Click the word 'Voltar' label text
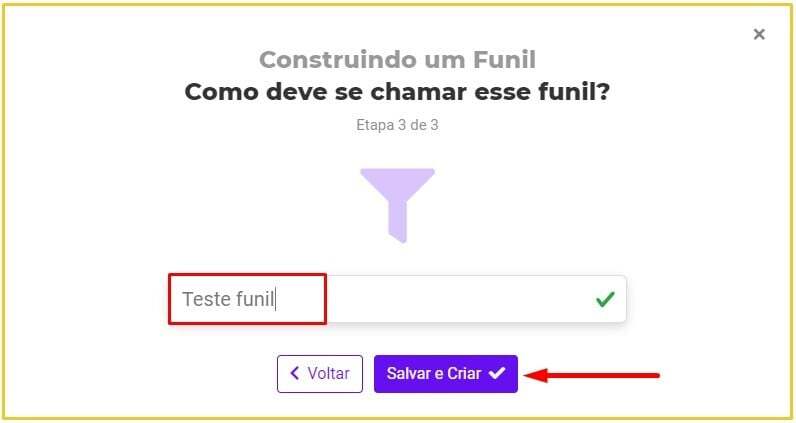796x423 pixels. click(x=328, y=374)
